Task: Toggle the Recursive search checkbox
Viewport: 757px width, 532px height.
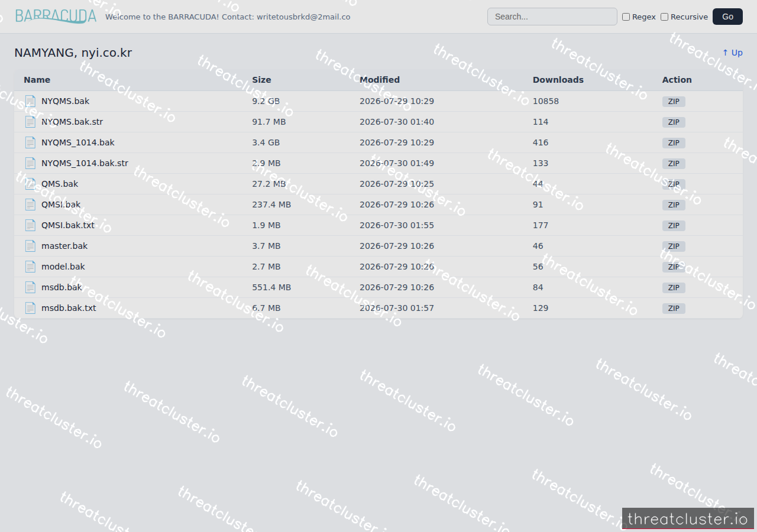Action: pos(664,17)
